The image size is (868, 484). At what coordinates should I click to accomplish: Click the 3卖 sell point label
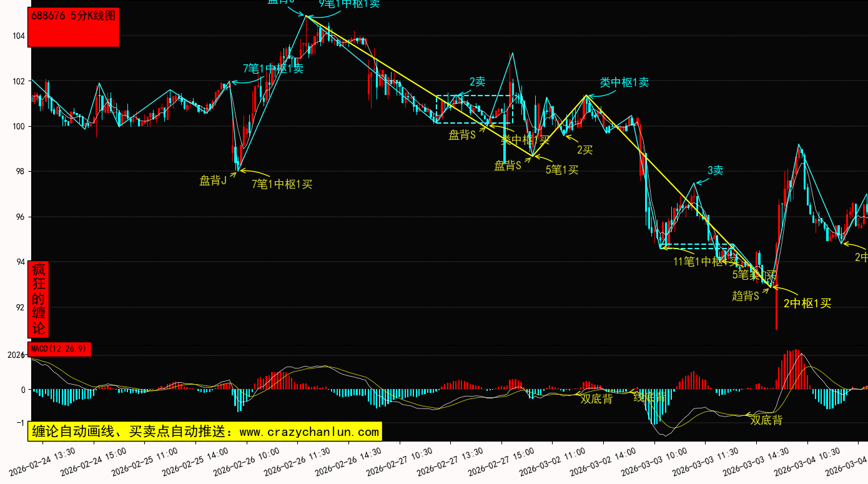[x=715, y=170]
